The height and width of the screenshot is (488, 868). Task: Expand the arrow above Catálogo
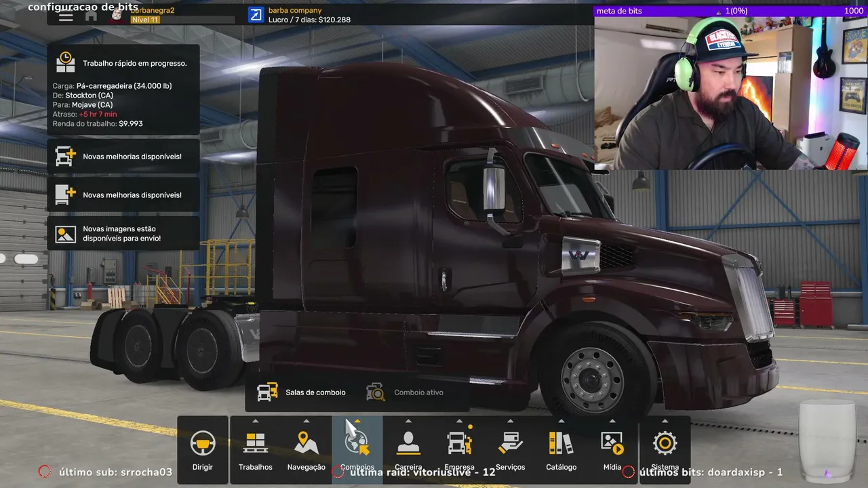coord(561,421)
